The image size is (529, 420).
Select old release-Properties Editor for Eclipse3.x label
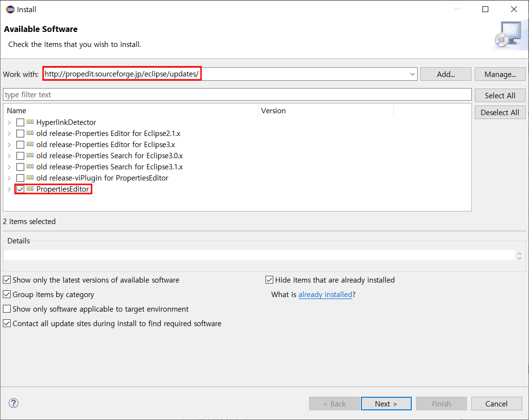[106, 145]
